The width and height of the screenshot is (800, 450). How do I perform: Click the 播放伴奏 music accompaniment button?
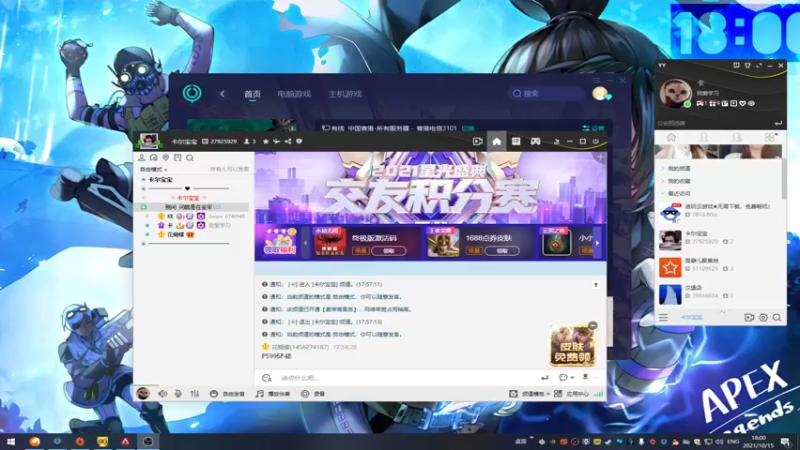tap(273, 393)
